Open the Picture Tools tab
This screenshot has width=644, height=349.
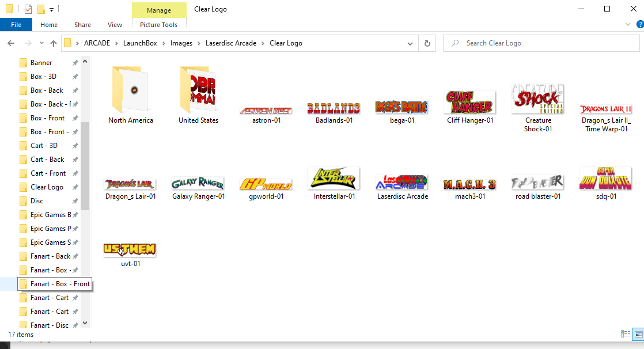click(x=158, y=25)
